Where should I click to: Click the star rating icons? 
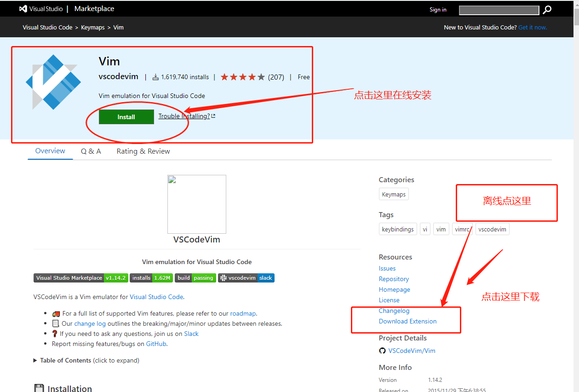coord(243,77)
